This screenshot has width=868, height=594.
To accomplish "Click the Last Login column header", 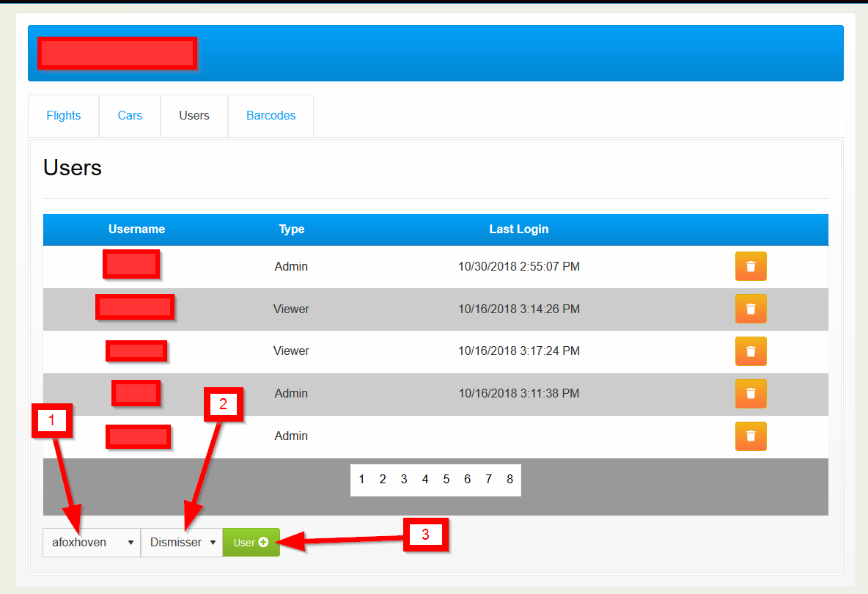I will 518,230.
